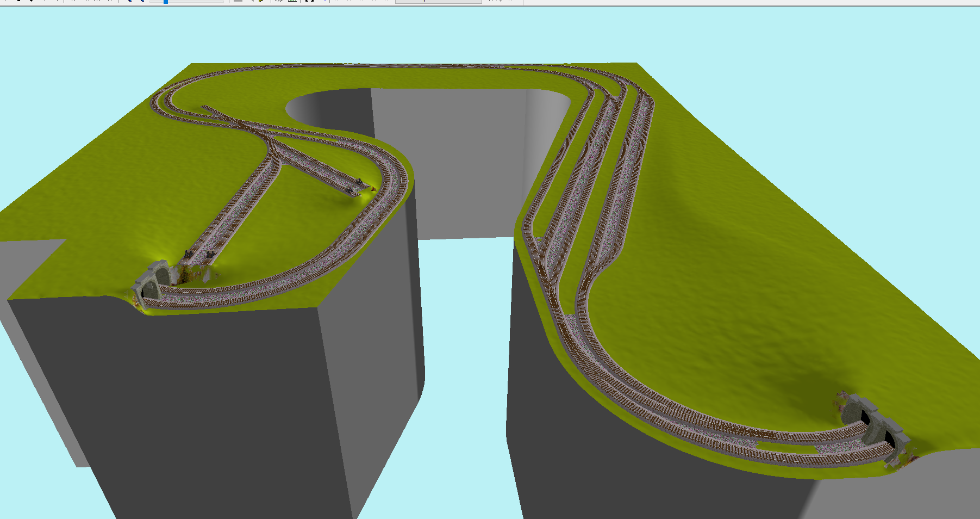Select the left stone tunnel portal
Screen dimensions: 980x519
152,283
